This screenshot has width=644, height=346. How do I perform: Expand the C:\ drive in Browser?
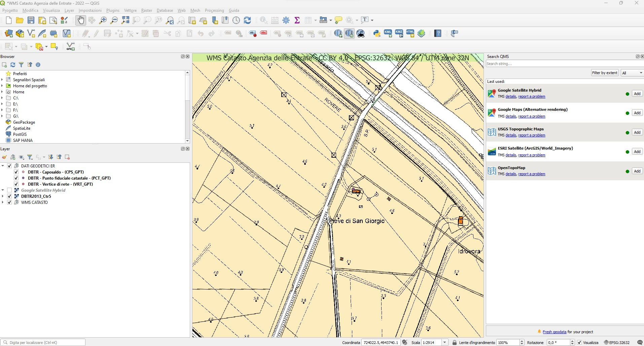pos(2,98)
